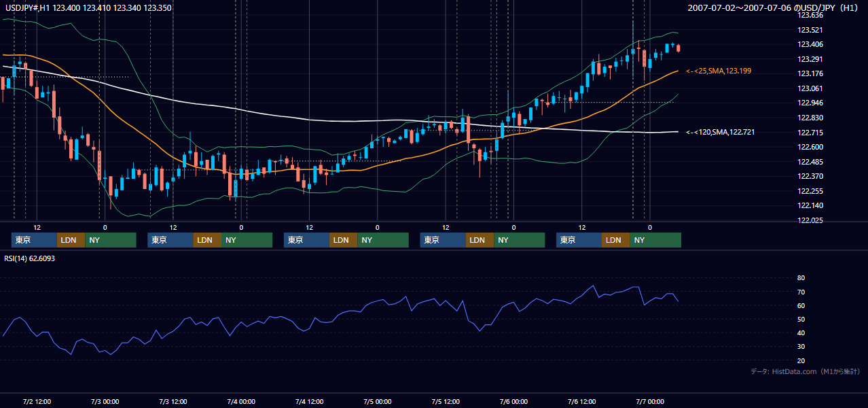Click price axis value 122.715
The image size is (868, 408).
[810, 133]
